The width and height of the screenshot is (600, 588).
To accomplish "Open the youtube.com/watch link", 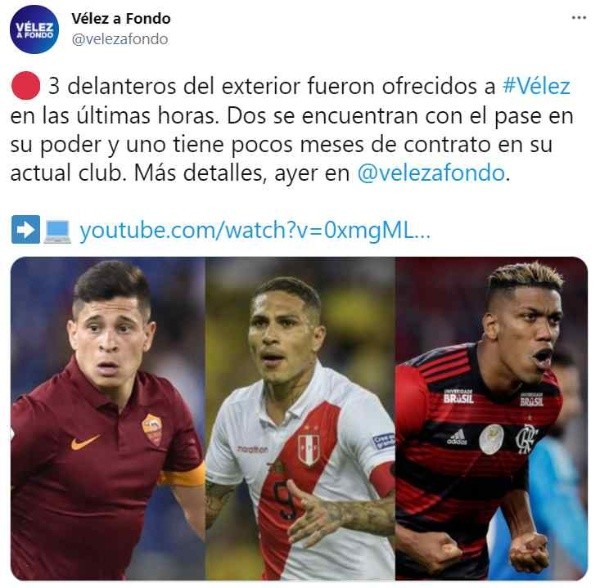I will (x=255, y=230).
